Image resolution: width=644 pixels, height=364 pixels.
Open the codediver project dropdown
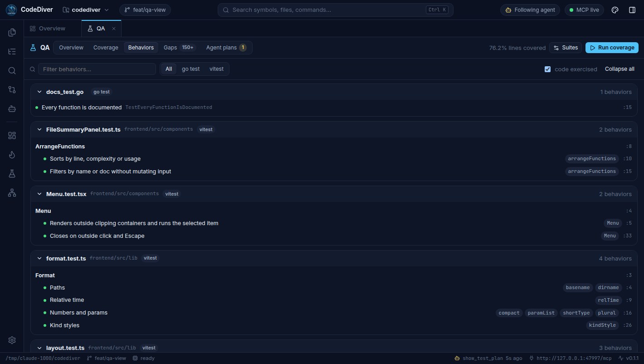pos(86,10)
